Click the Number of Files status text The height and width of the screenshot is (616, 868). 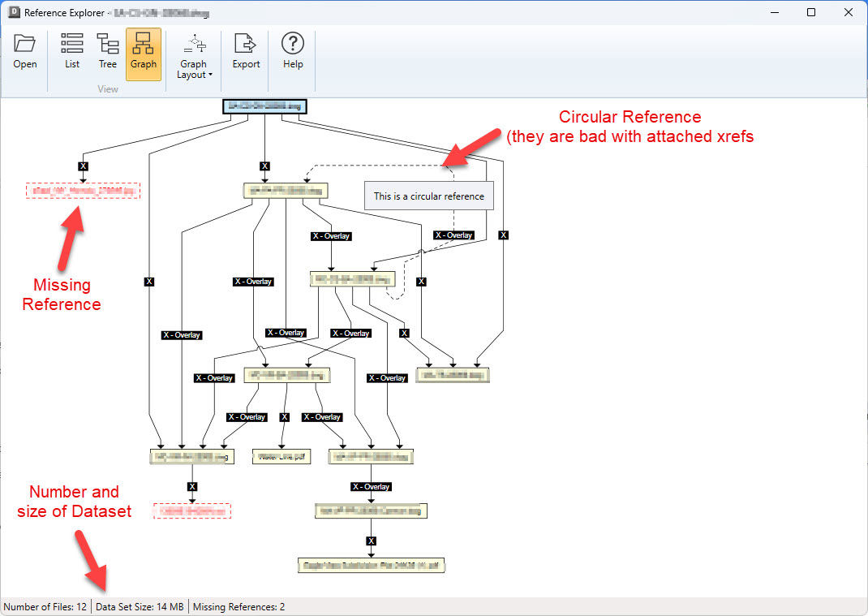click(45, 606)
